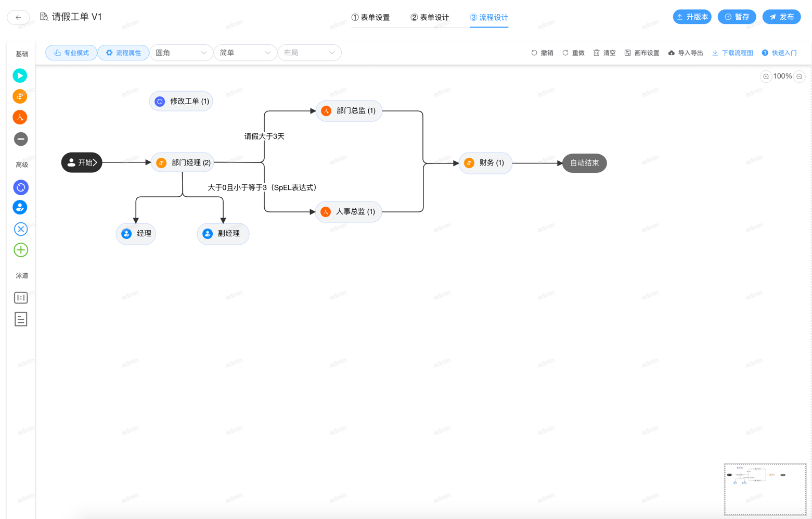Select the blue circled X icon in sidebar
Image resolution: width=812 pixels, height=519 pixels.
point(20,229)
